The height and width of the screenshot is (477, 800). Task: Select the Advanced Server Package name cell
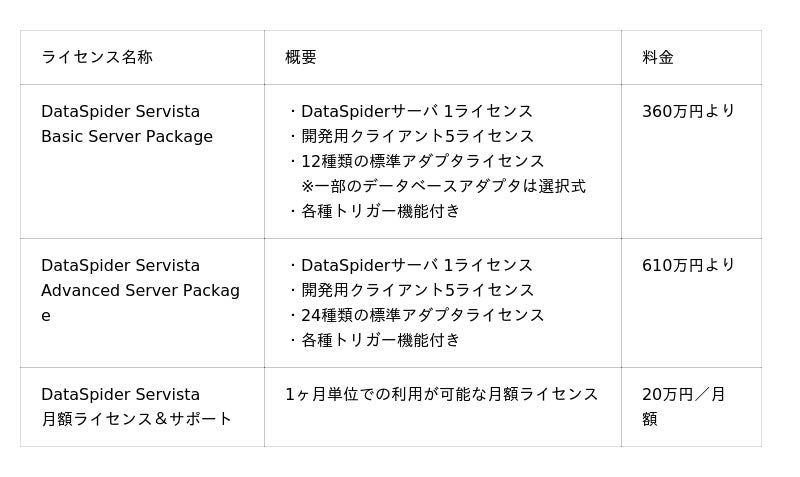[x=140, y=290]
